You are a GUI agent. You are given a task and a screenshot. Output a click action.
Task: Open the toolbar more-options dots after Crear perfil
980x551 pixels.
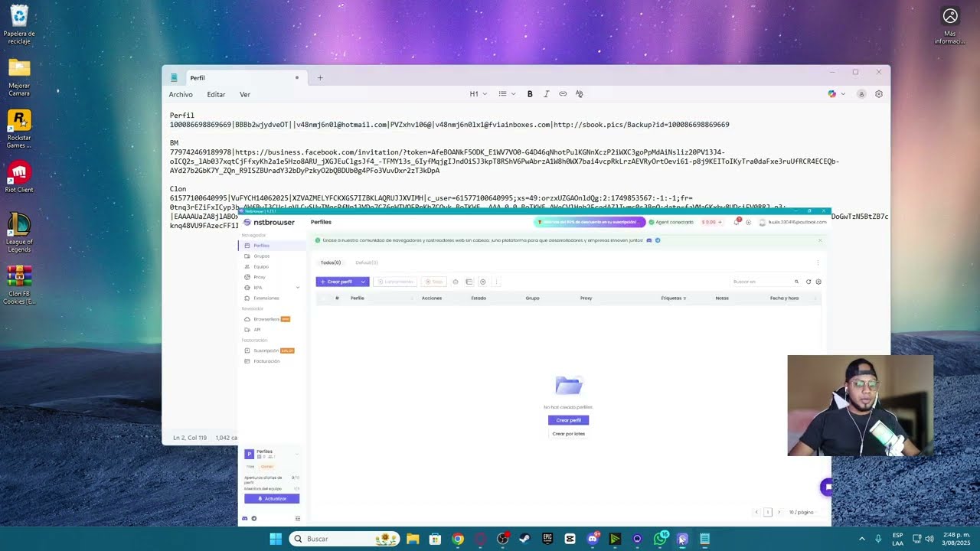[x=497, y=282]
